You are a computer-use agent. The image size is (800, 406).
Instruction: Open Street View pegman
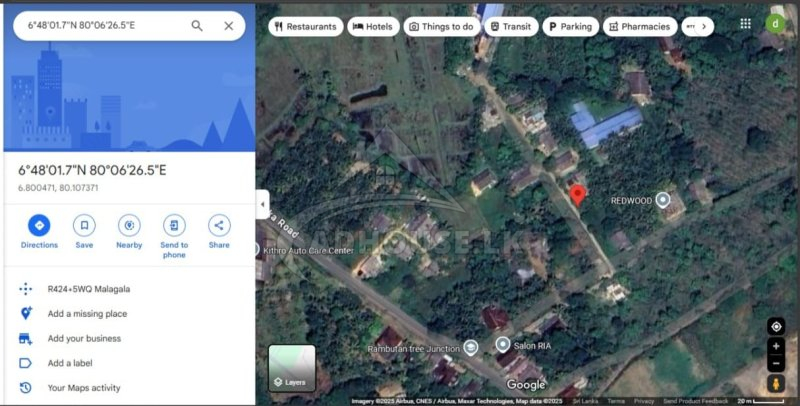(x=776, y=384)
